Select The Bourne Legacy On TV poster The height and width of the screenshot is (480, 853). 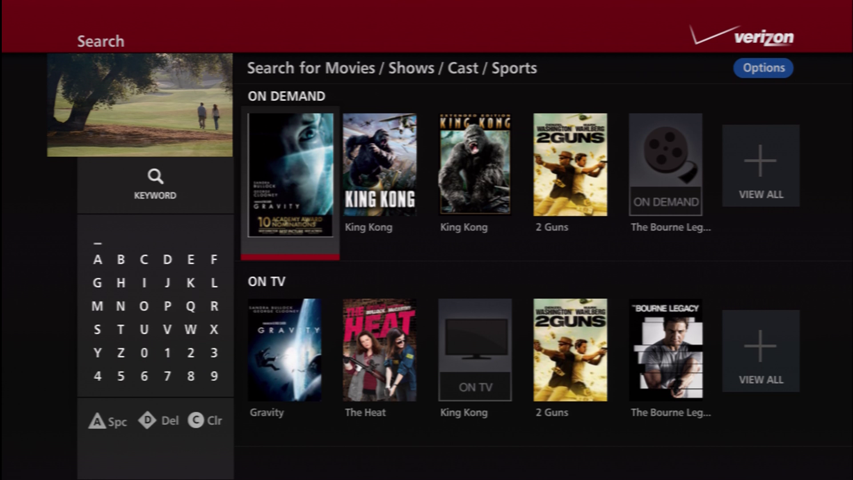coord(666,350)
